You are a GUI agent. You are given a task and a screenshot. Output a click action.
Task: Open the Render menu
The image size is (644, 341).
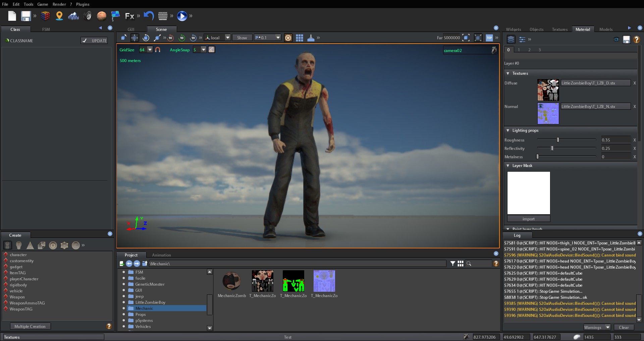point(59,4)
